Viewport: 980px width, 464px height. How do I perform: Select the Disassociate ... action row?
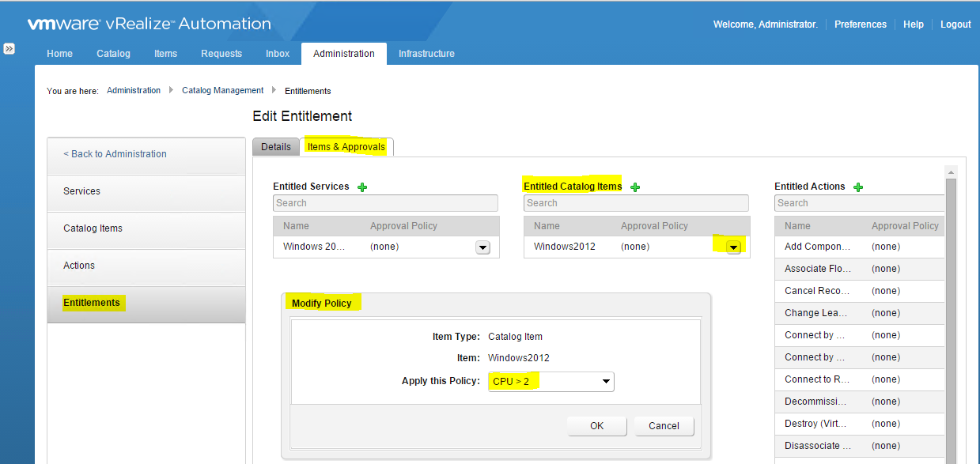(860, 447)
